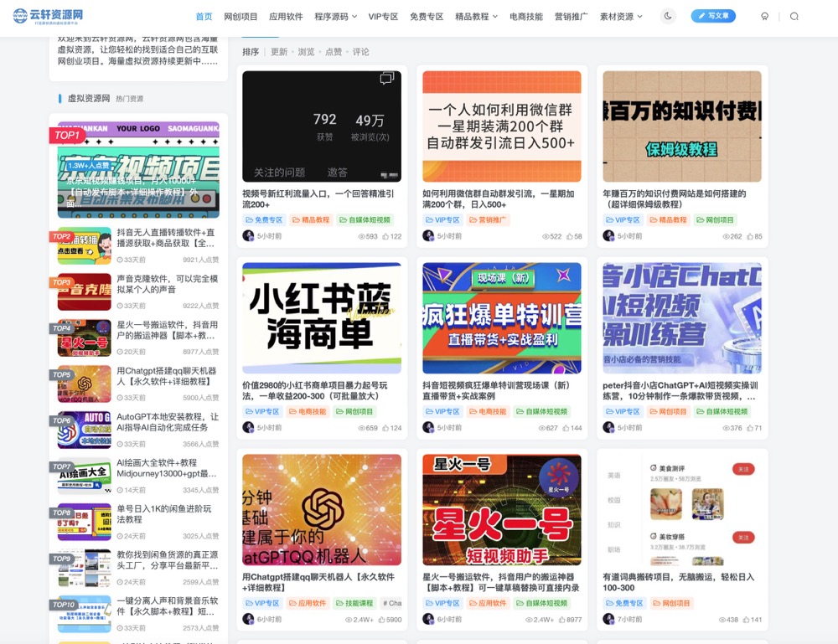
Task: Click like icon showing 144
Action: click(566, 428)
